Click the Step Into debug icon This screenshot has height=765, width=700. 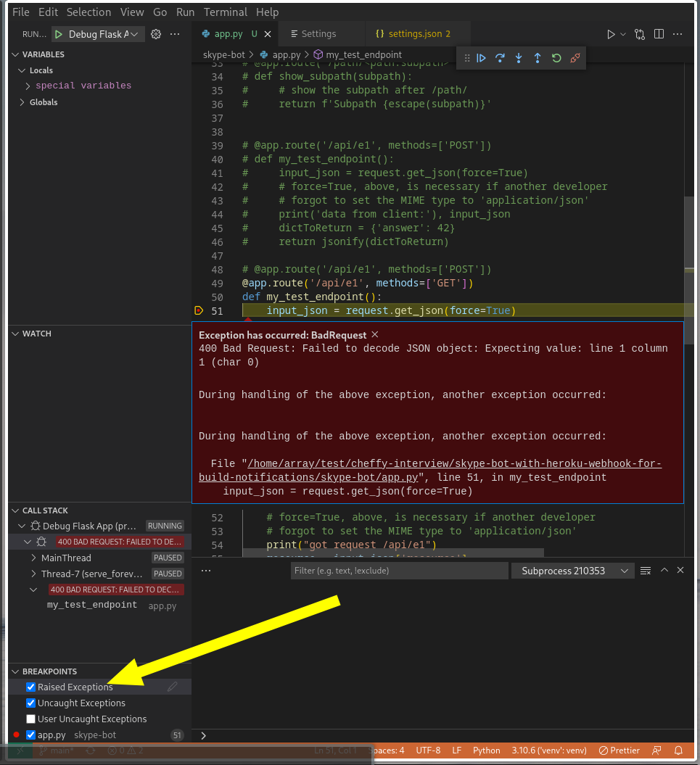(518, 58)
